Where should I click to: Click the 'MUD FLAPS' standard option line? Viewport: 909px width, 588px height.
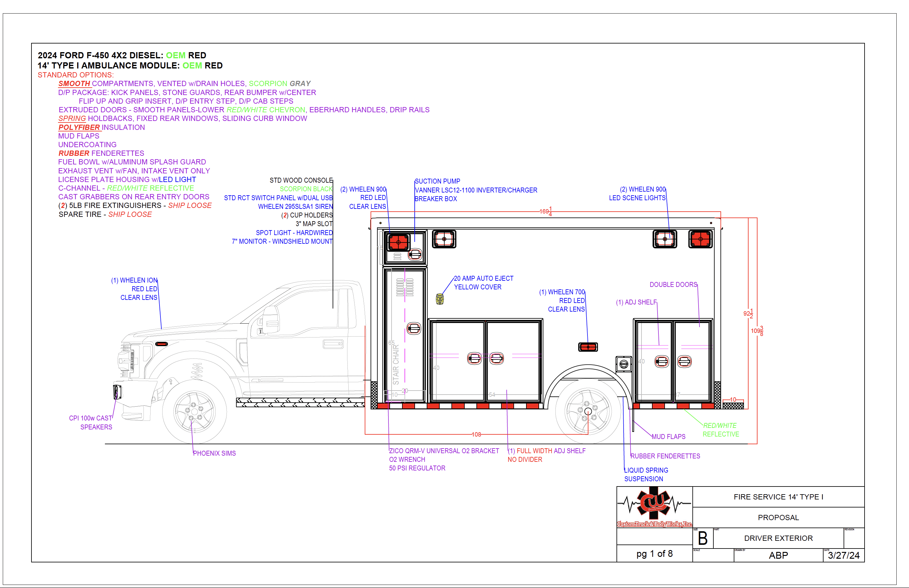tap(79, 136)
